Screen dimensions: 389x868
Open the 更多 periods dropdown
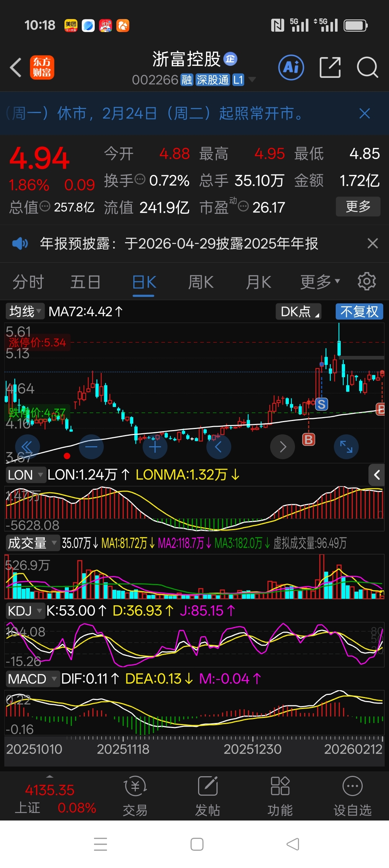[x=320, y=282]
